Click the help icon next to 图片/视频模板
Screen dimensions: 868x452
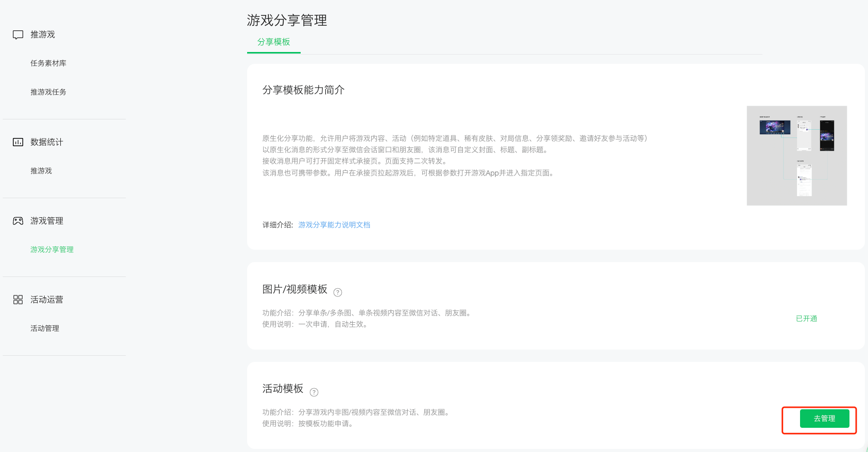click(338, 292)
